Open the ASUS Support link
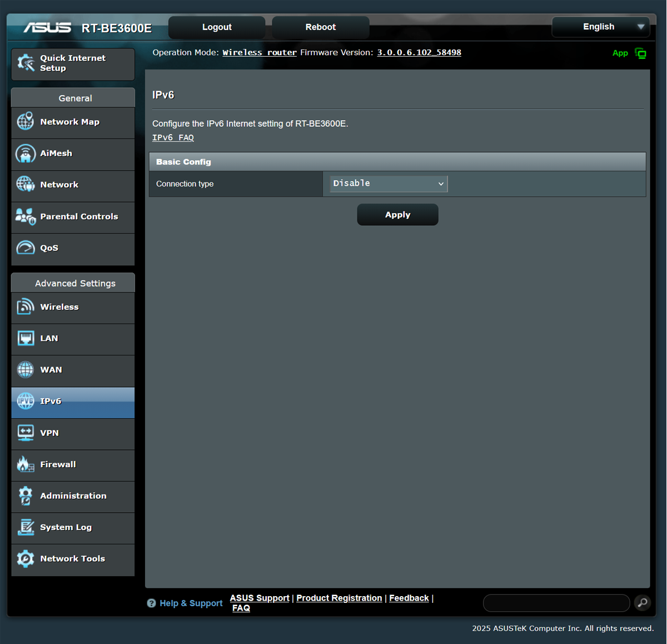 tap(260, 598)
